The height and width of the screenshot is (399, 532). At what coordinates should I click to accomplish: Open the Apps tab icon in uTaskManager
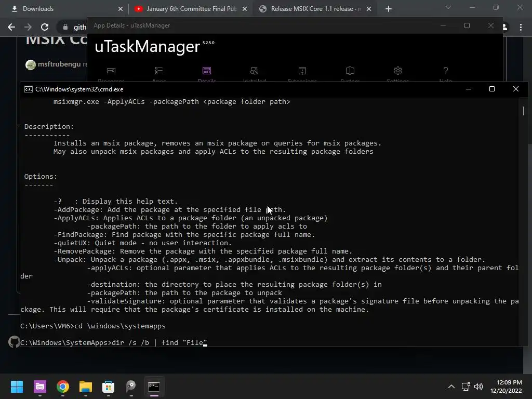pyautogui.click(x=159, y=71)
